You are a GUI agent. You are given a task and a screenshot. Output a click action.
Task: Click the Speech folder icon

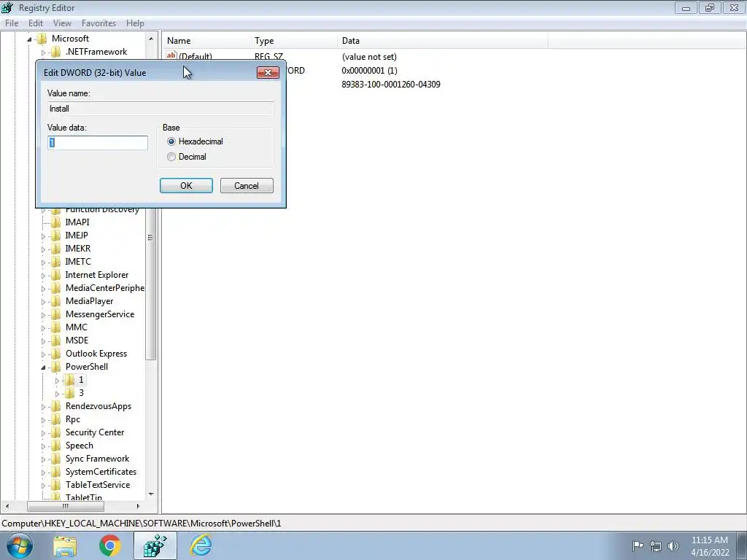pos(55,446)
